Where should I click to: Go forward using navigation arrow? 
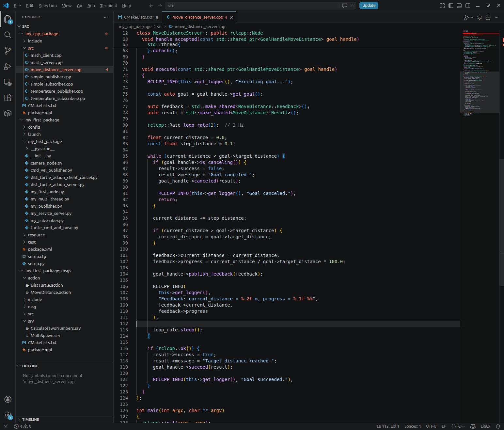point(160,6)
